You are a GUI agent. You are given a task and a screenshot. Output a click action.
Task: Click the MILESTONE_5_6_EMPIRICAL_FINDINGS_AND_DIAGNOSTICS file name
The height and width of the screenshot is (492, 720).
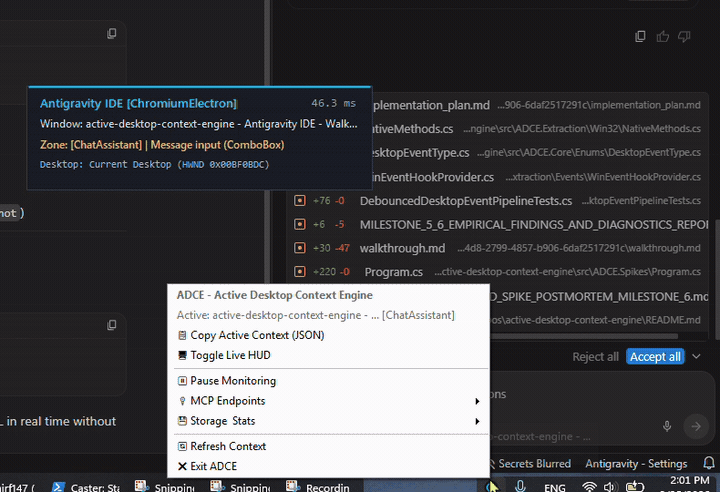tap(534, 225)
